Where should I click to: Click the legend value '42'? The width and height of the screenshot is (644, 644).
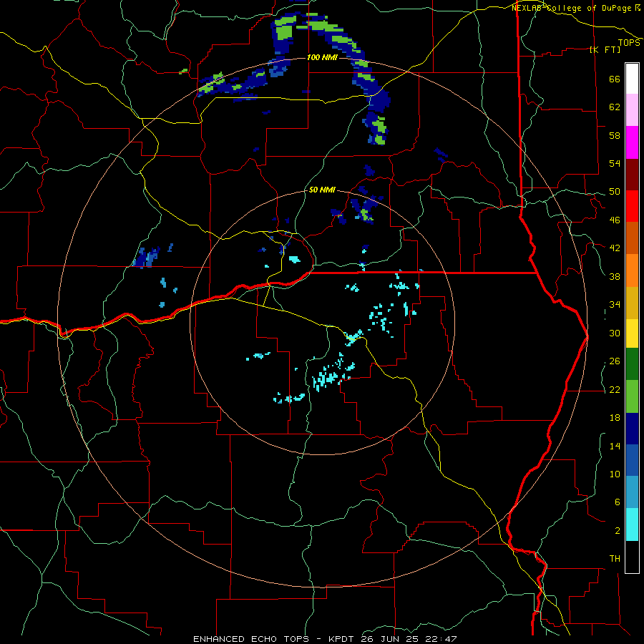pyautogui.click(x=615, y=248)
